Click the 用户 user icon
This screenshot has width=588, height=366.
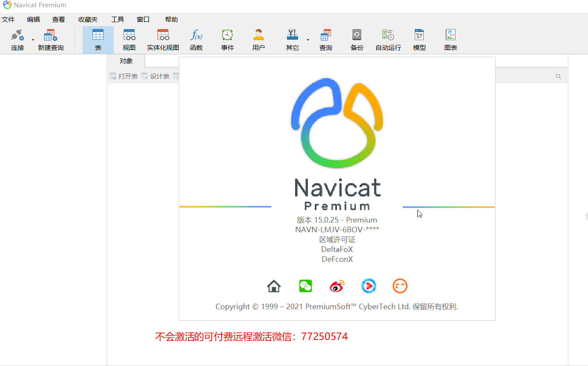click(259, 35)
